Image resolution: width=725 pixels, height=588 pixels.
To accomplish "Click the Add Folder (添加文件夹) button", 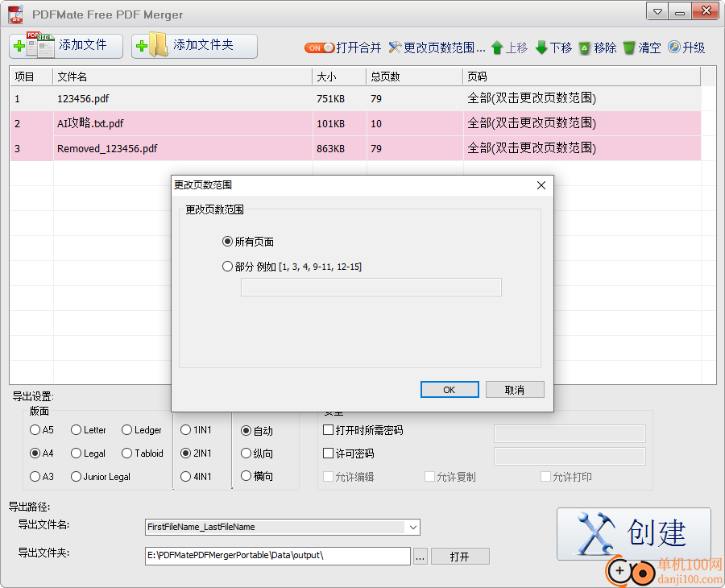I will point(194,46).
